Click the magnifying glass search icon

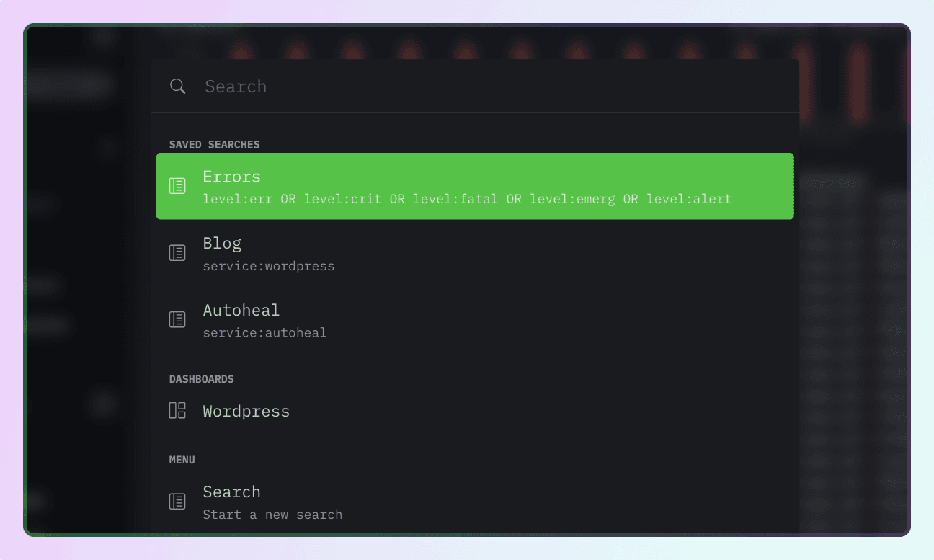(177, 86)
